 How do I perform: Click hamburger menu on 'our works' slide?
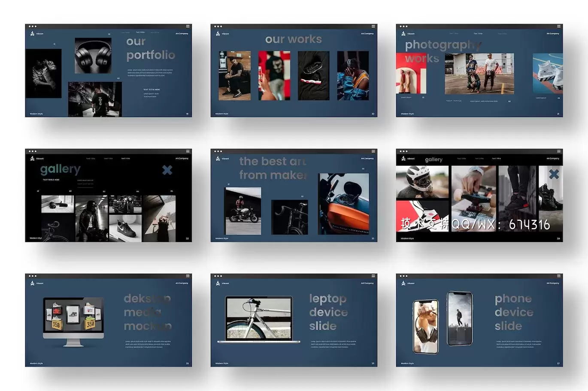(x=373, y=27)
